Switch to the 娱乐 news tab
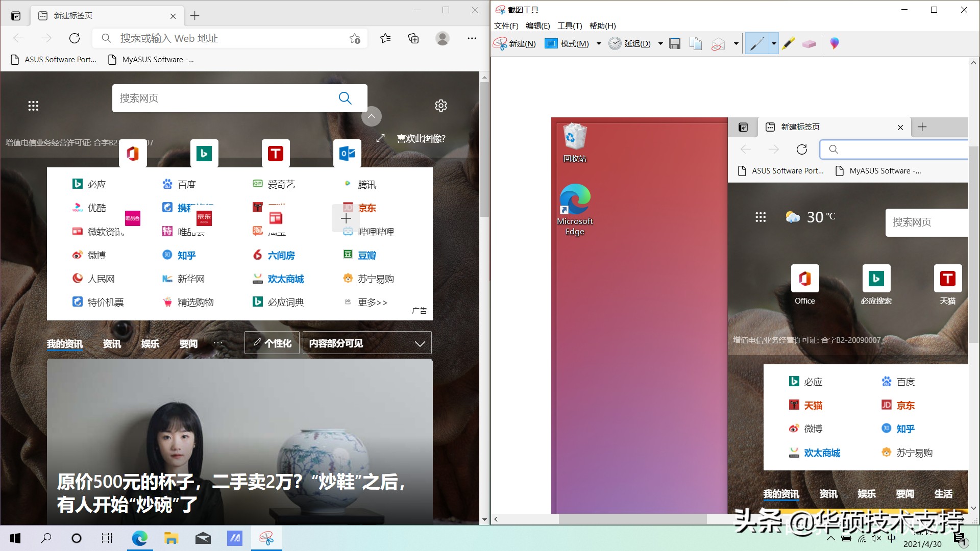The width and height of the screenshot is (980, 551). (x=150, y=343)
